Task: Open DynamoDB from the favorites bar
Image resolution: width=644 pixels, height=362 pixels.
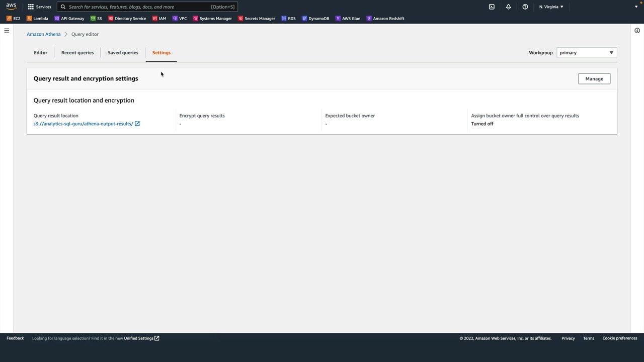Action: [315, 19]
